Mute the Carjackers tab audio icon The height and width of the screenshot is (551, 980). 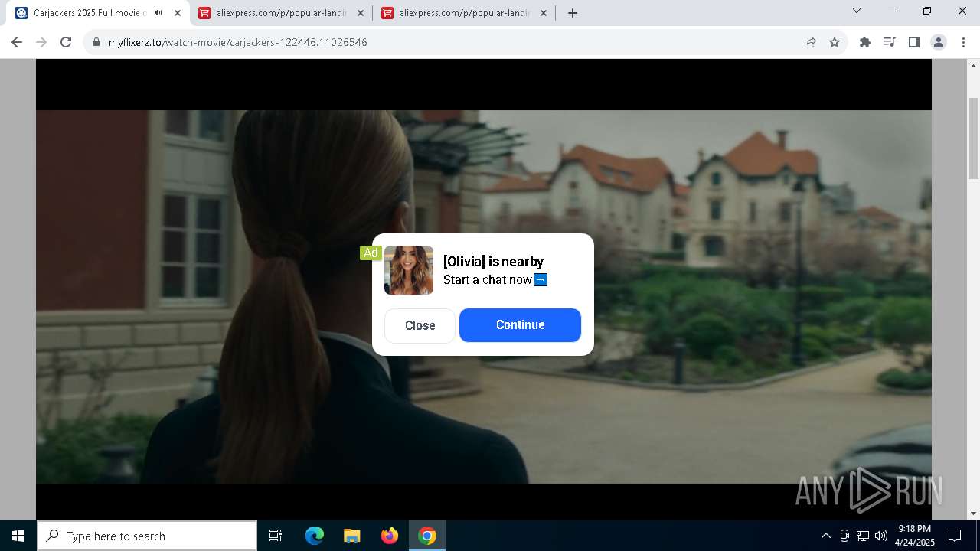tap(158, 13)
